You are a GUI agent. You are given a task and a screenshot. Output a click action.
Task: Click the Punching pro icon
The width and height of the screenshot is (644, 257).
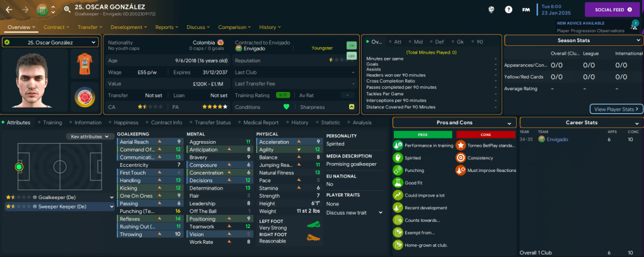pos(398,170)
